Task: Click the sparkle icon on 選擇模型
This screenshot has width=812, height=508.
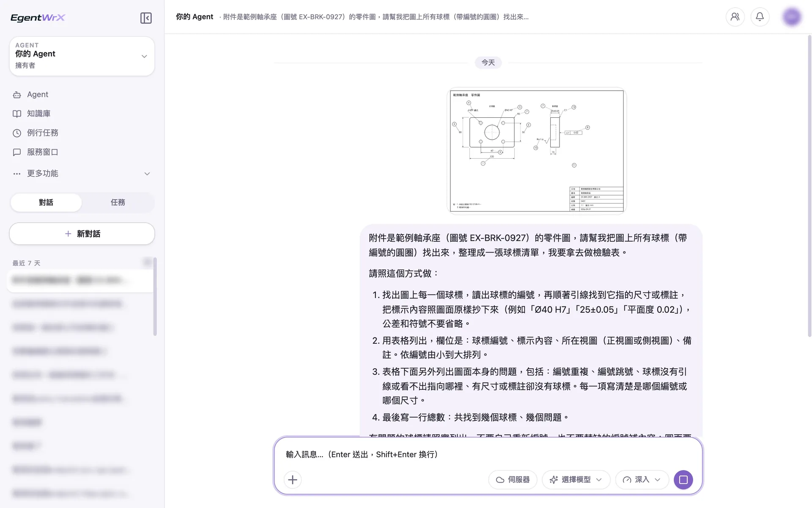Action: click(554, 480)
